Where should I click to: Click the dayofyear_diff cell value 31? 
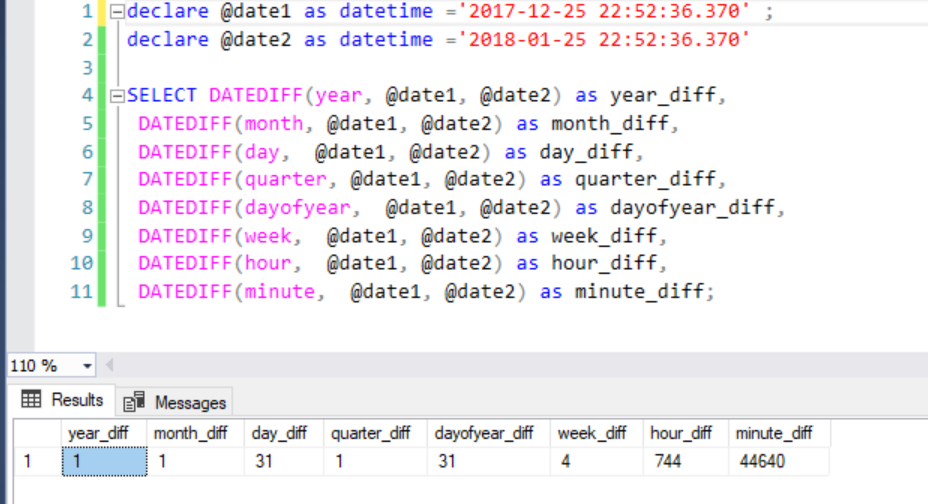[x=489, y=461]
